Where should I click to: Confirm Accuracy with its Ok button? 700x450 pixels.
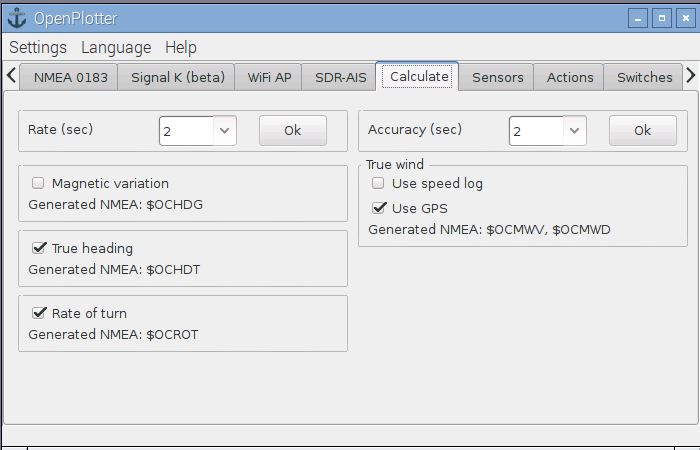click(643, 130)
